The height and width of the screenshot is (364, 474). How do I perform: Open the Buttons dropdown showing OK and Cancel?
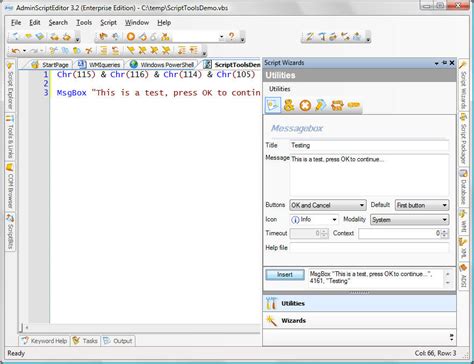(x=328, y=205)
